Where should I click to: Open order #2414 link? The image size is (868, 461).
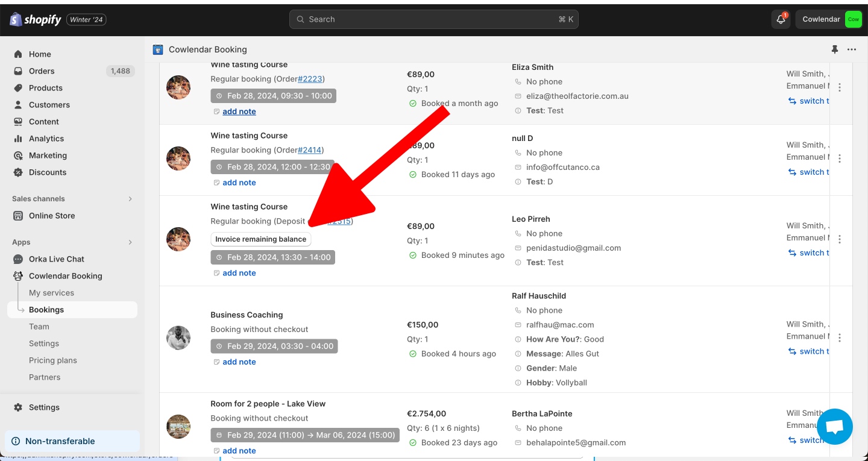click(x=310, y=150)
